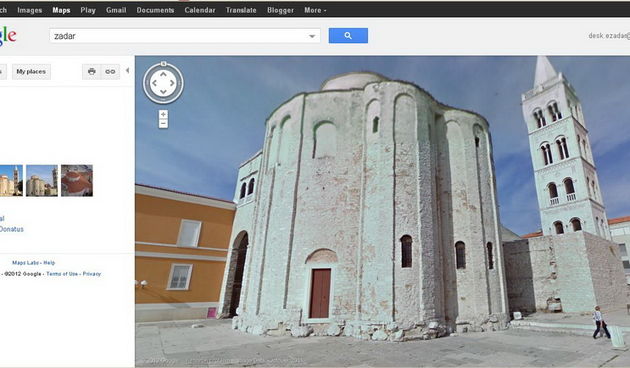Open Documents in top bar

click(155, 10)
